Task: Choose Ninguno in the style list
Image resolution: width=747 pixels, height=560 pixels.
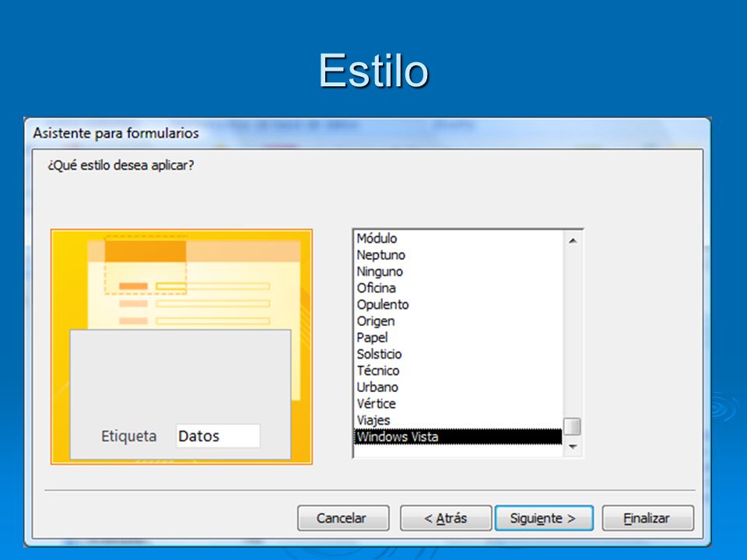Action: (458, 271)
